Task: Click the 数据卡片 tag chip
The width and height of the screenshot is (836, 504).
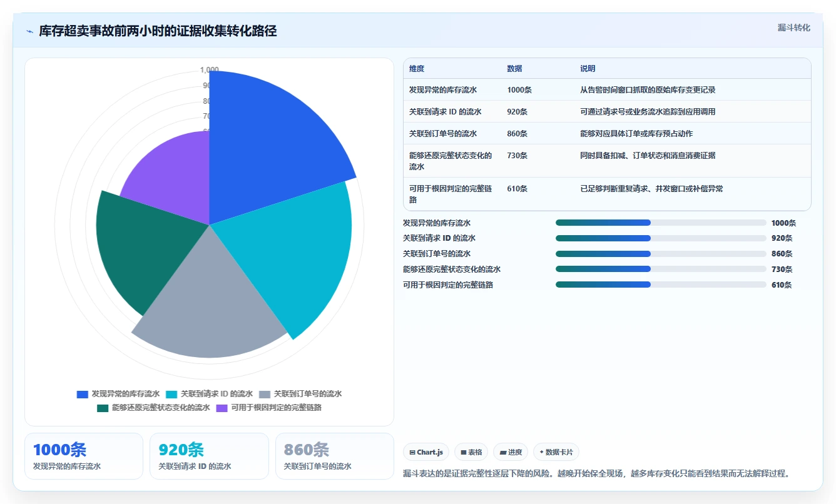Action: point(556,452)
